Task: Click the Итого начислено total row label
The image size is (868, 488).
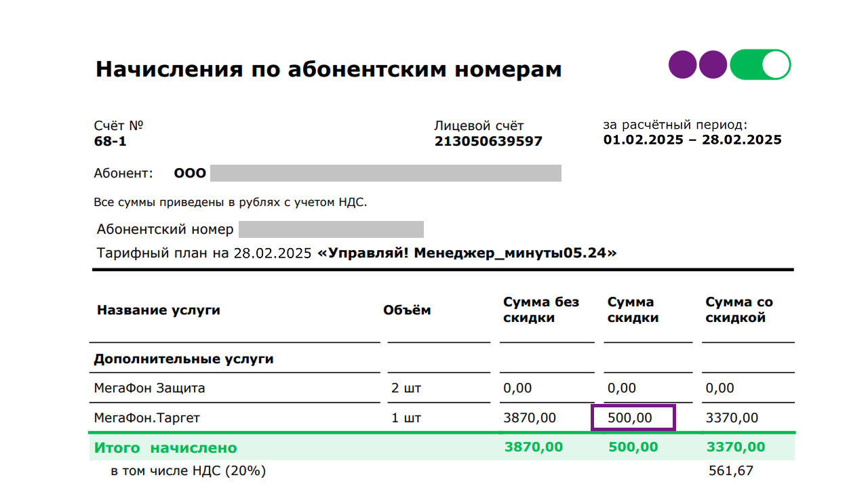Action: tap(165, 447)
